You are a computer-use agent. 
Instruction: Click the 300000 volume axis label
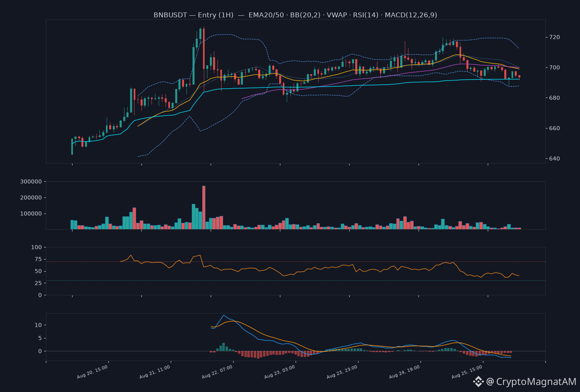31,181
